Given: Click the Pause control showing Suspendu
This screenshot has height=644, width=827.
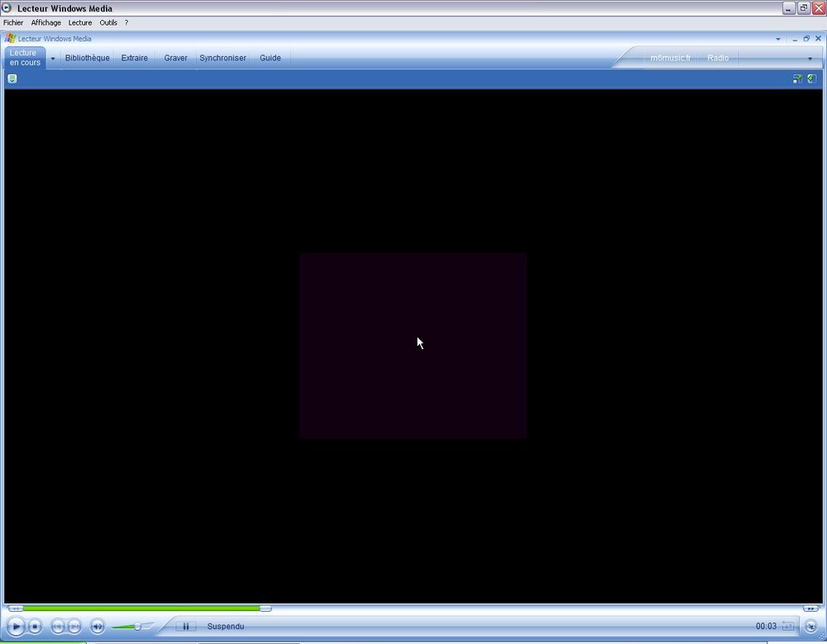Looking at the screenshot, I should tap(186, 626).
